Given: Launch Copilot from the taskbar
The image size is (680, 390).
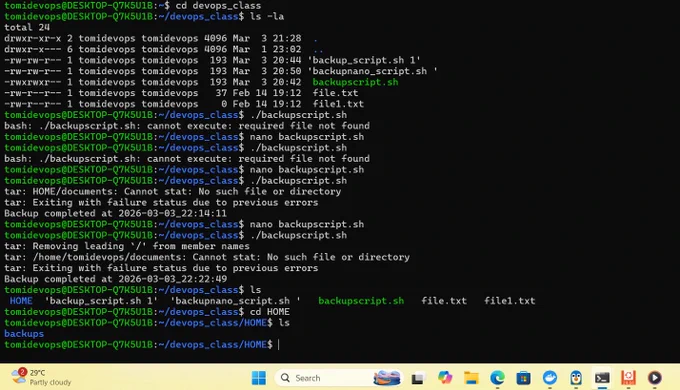Looking at the screenshot, I should tap(445, 378).
